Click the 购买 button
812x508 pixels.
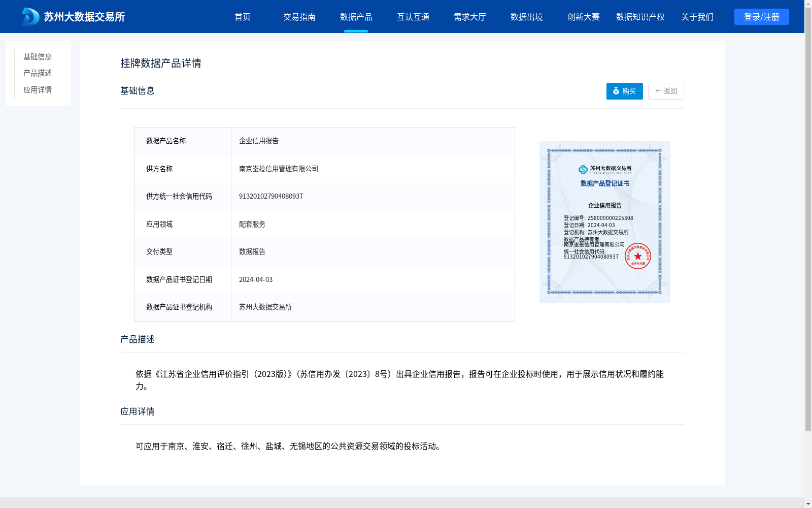[625, 91]
